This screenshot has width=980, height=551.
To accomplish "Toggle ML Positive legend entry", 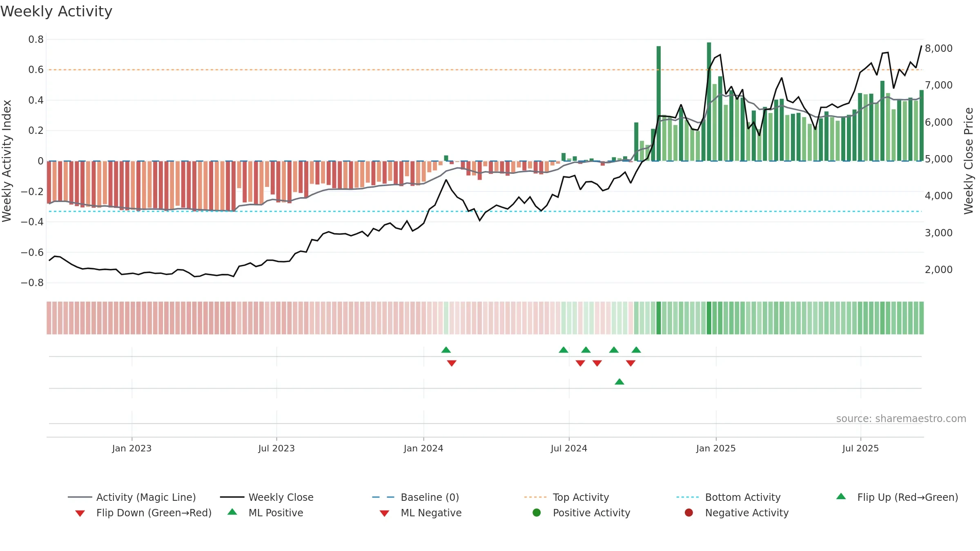I will 265,513.
